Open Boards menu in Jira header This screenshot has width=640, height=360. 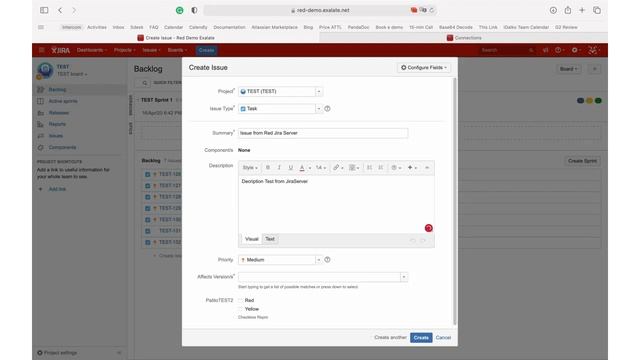[177, 50]
